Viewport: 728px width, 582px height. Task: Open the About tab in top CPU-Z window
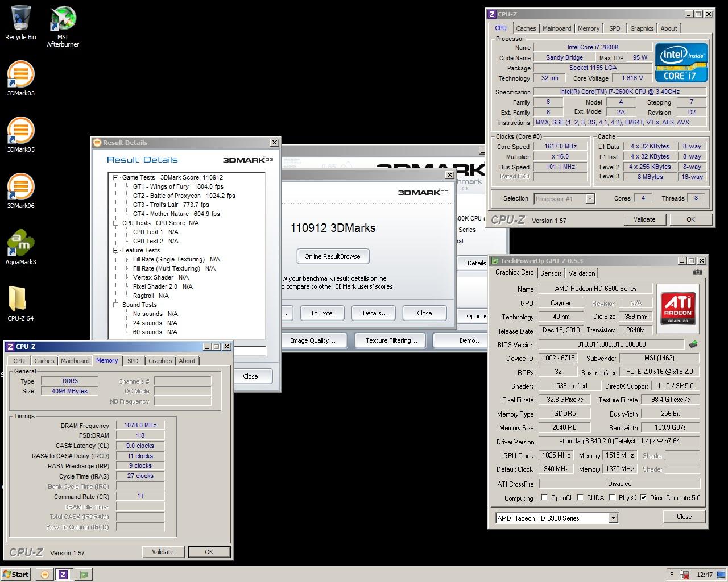click(x=669, y=28)
